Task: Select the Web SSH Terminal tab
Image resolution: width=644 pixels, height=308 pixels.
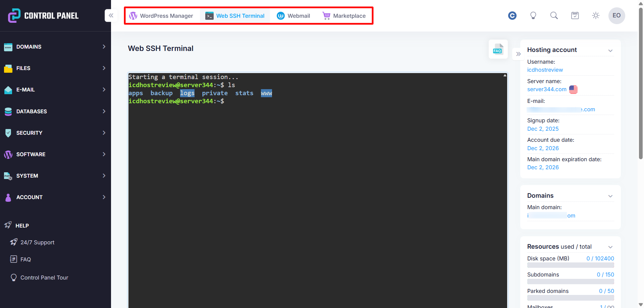Action: [235, 16]
